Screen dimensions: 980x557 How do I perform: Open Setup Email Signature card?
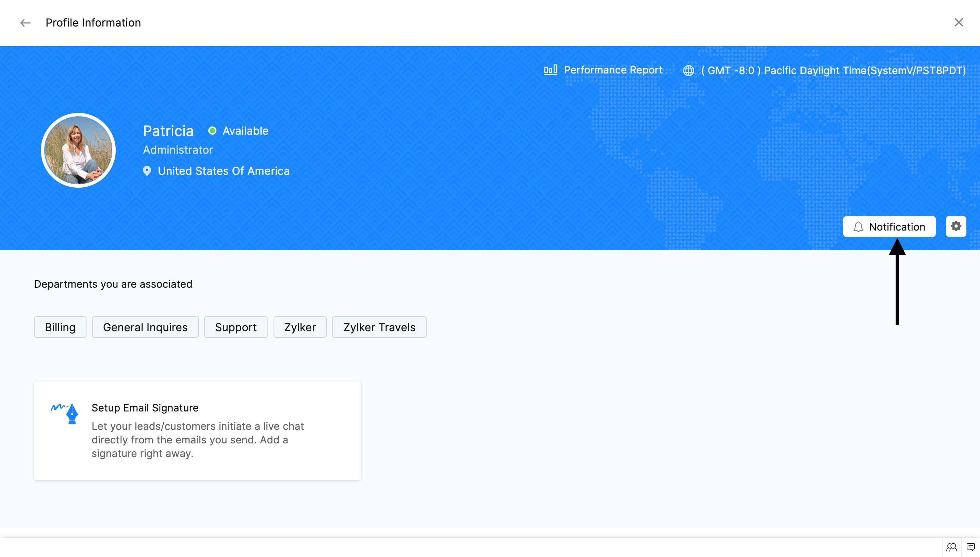click(197, 431)
